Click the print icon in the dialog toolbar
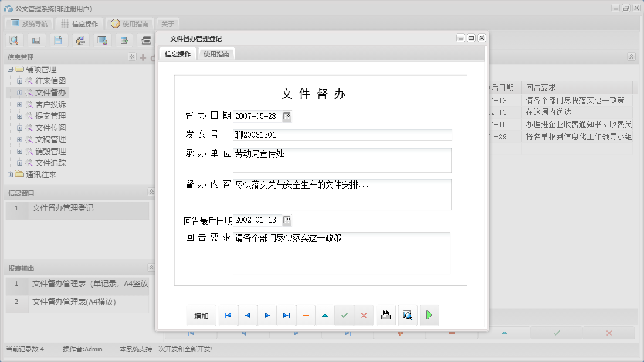Image resolution: width=644 pixels, height=362 pixels. pos(385,315)
